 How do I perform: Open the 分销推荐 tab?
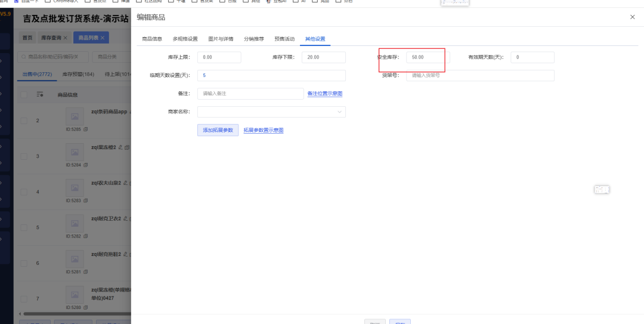click(254, 39)
